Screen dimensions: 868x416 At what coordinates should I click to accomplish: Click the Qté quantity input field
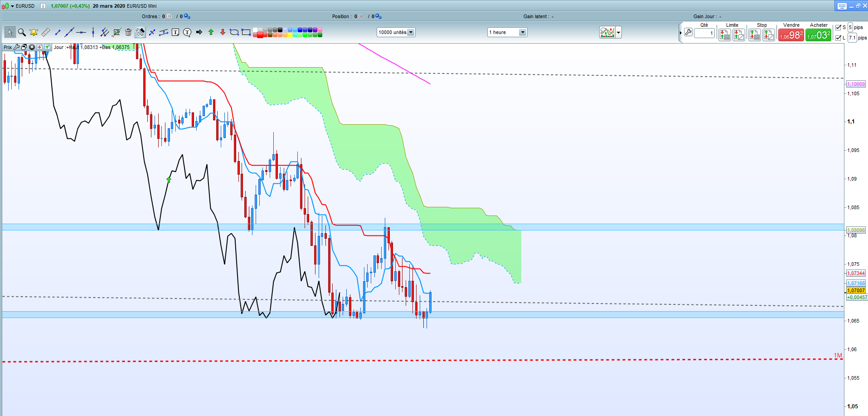(x=704, y=33)
